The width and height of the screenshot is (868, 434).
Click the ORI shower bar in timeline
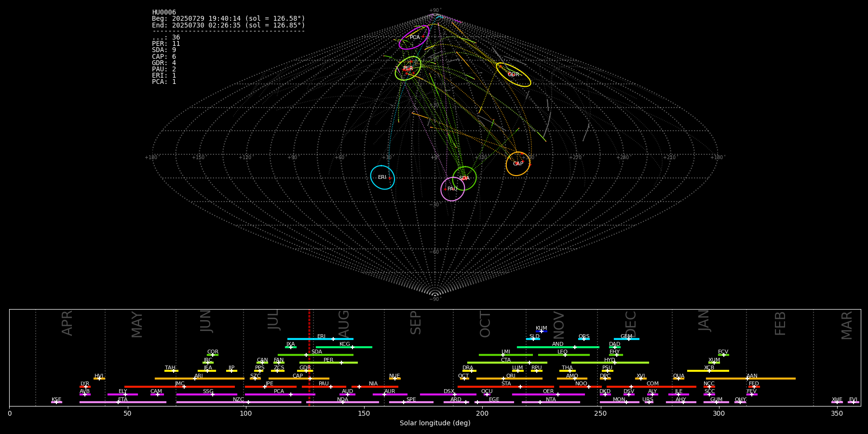click(x=509, y=379)
